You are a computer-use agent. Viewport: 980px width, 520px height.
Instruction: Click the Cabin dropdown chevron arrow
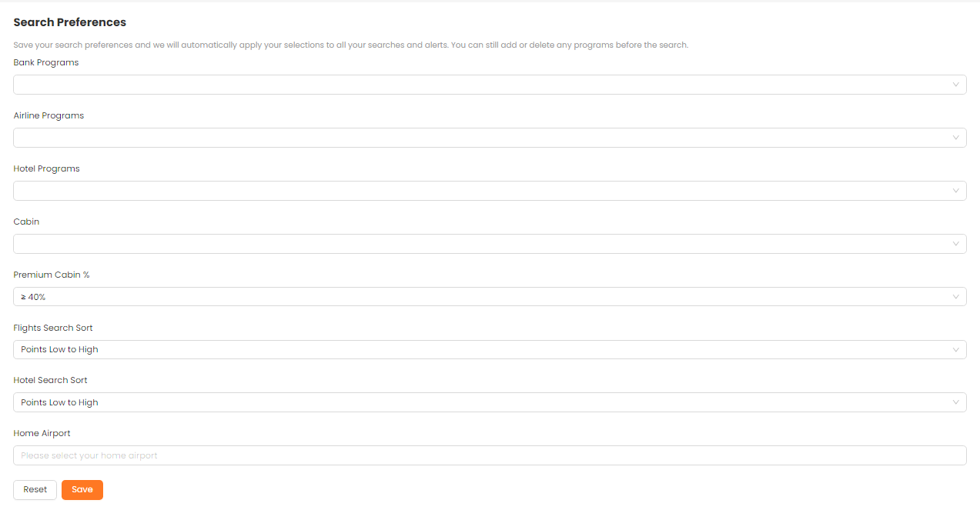(955, 244)
